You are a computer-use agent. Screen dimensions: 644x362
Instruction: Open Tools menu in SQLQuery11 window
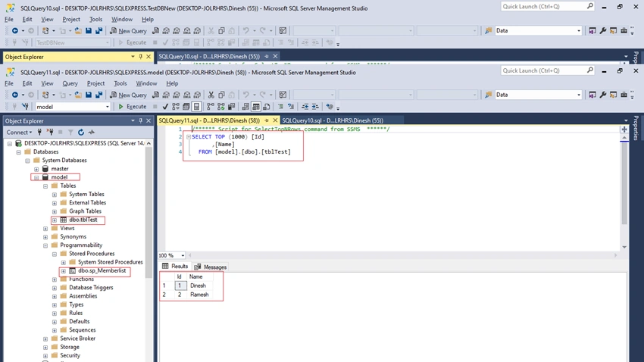[x=120, y=83]
